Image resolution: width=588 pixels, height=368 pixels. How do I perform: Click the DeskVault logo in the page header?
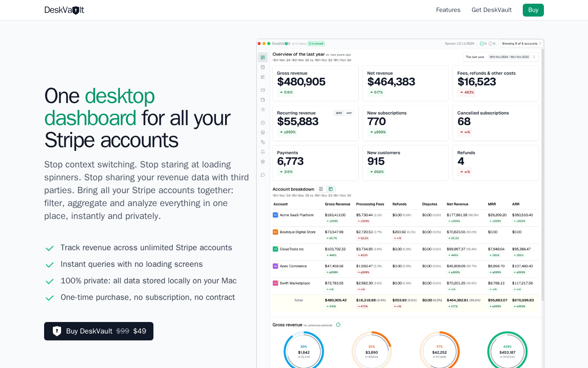[x=64, y=10]
